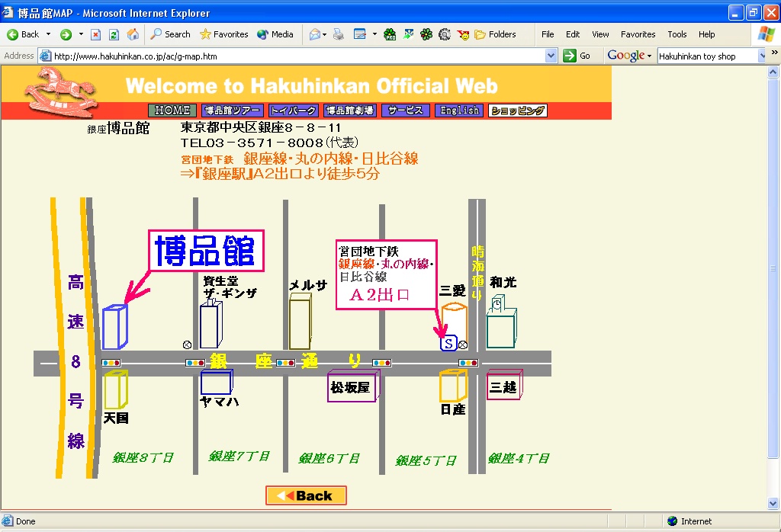Click the 博品館劇場 navigation button
The image size is (781, 532).
pyautogui.click(x=350, y=111)
